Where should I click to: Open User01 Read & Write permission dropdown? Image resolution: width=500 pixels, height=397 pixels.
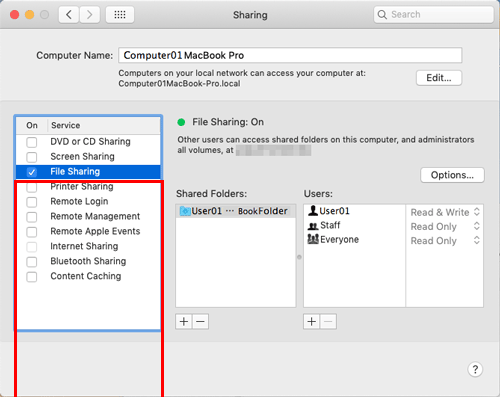445,212
